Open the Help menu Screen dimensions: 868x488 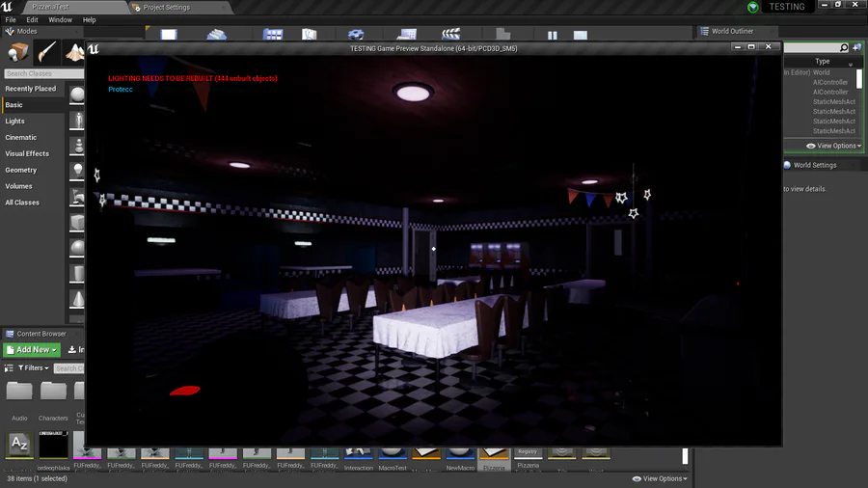[89, 20]
